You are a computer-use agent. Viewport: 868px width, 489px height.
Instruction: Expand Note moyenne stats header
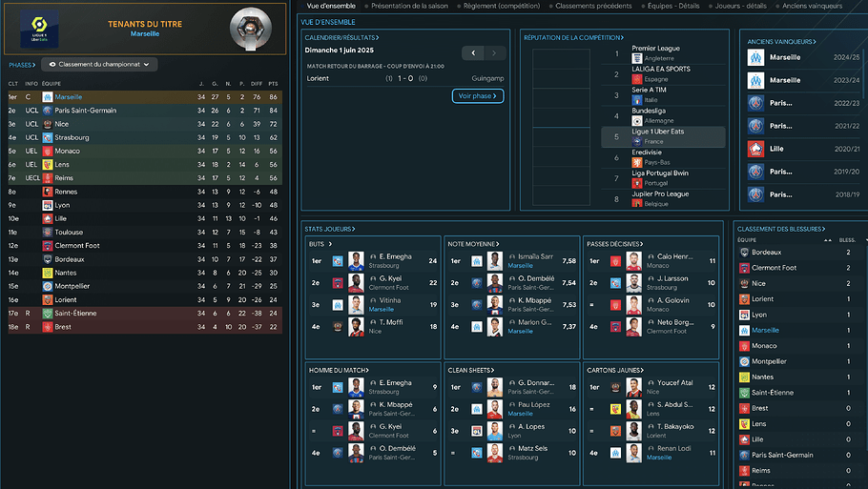click(x=473, y=244)
